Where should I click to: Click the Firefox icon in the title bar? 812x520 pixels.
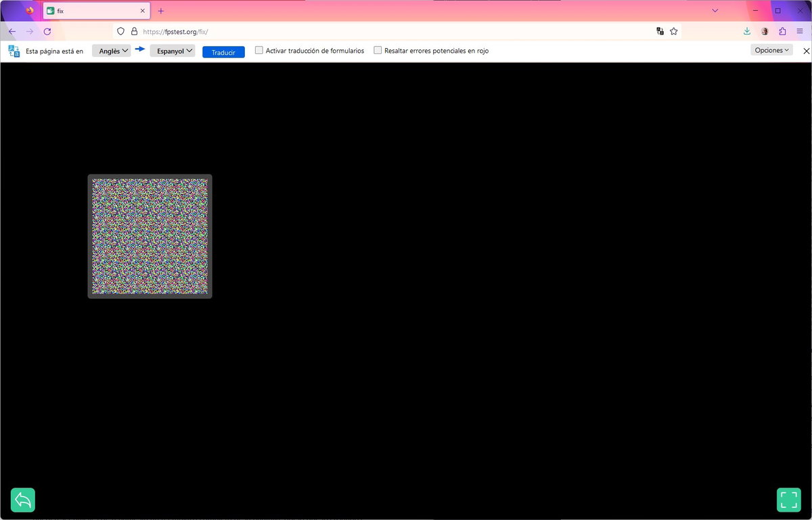pyautogui.click(x=29, y=11)
